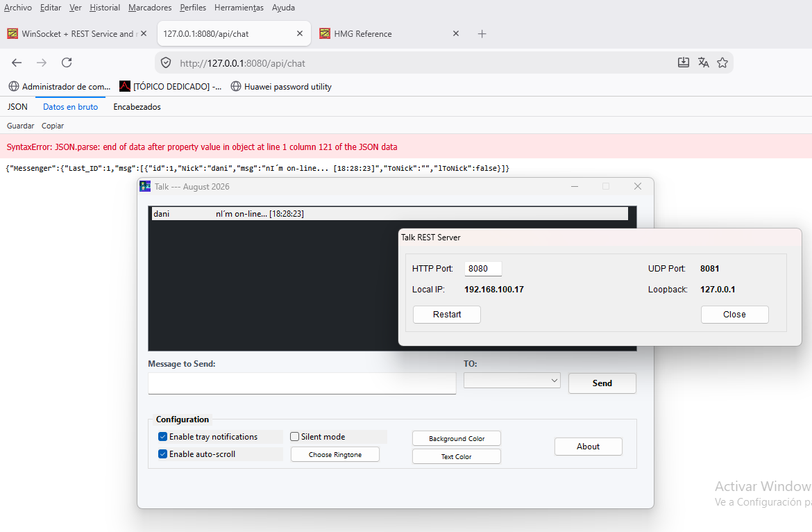Open a new tab with the plus icon

482,33
